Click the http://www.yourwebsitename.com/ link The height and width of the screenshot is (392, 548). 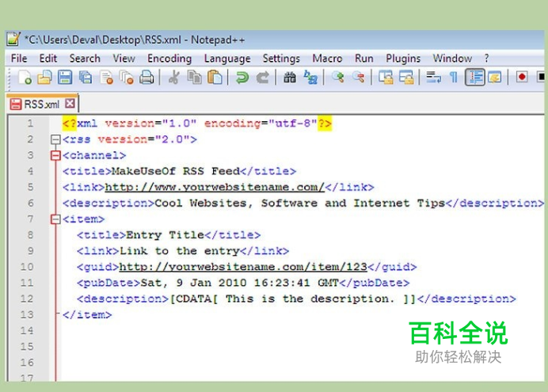(x=215, y=187)
